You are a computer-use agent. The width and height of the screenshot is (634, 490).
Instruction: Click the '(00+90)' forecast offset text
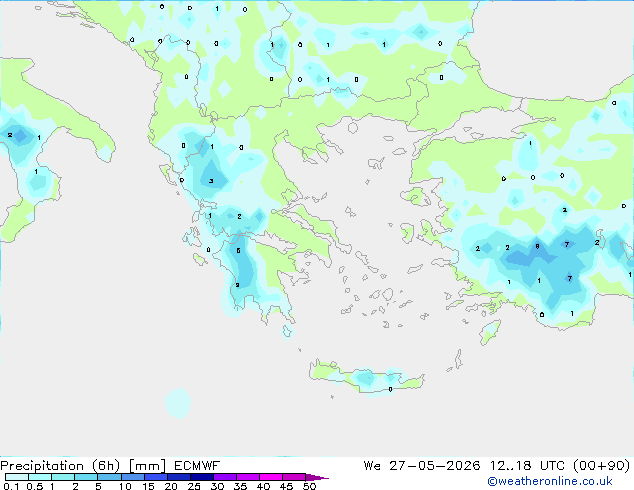pyautogui.click(x=602, y=466)
